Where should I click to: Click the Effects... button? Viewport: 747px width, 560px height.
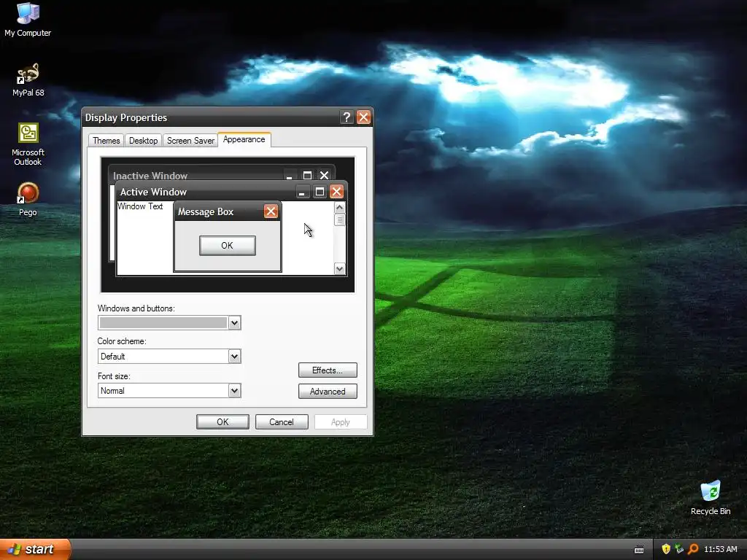click(328, 370)
